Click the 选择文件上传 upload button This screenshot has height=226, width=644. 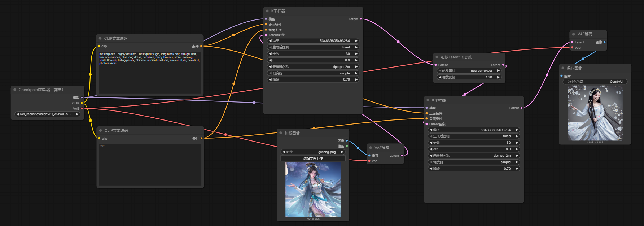313,158
